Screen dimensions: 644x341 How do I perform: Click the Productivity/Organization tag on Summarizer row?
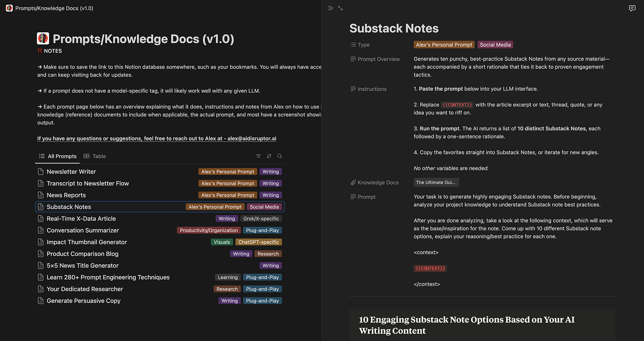[x=209, y=230]
